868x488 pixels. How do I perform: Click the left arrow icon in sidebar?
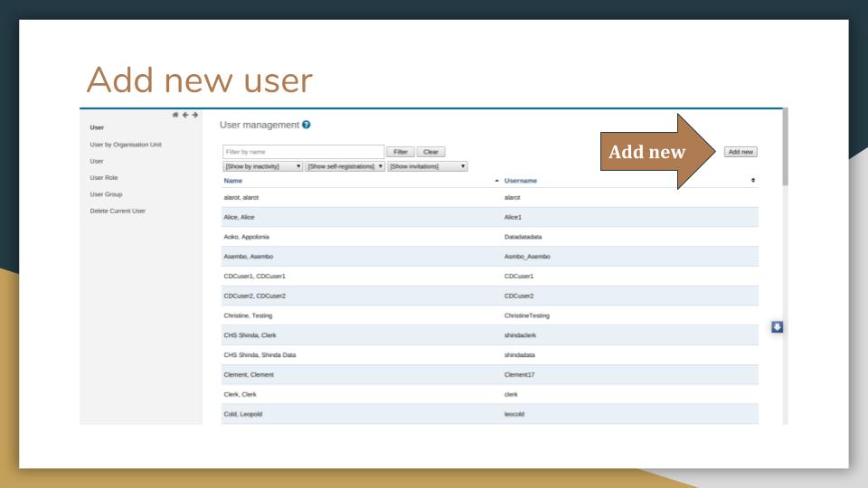coord(185,115)
